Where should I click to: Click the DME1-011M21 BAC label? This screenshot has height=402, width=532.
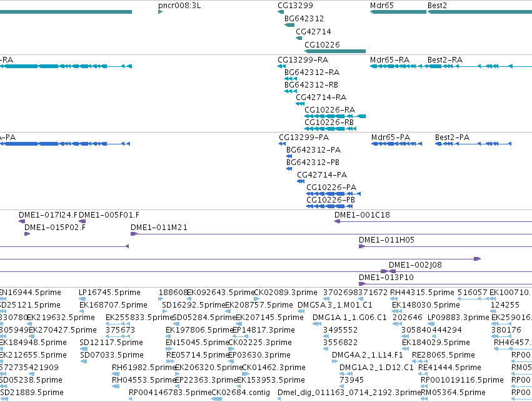tap(159, 228)
